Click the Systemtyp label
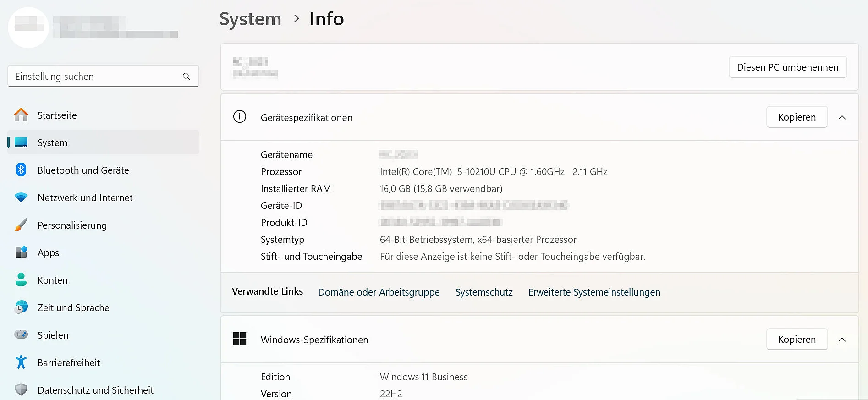Image resolution: width=868 pixels, height=400 pixels. [x=282, y=240]
